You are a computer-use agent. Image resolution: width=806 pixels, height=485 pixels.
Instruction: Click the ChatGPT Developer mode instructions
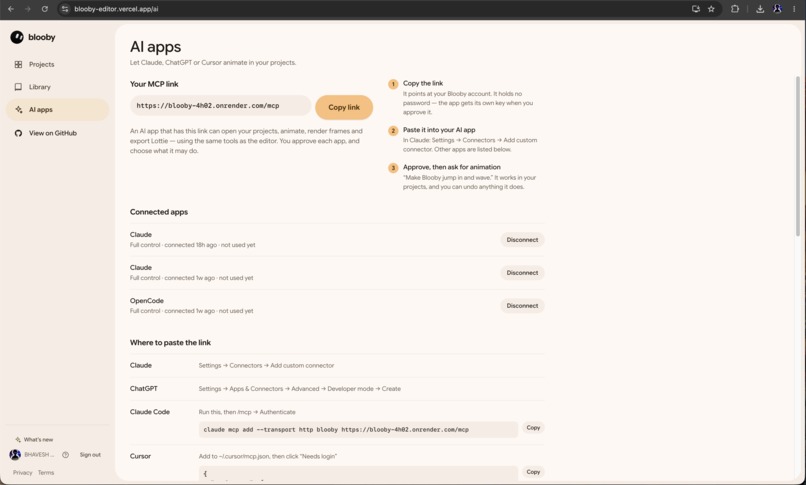300,389
